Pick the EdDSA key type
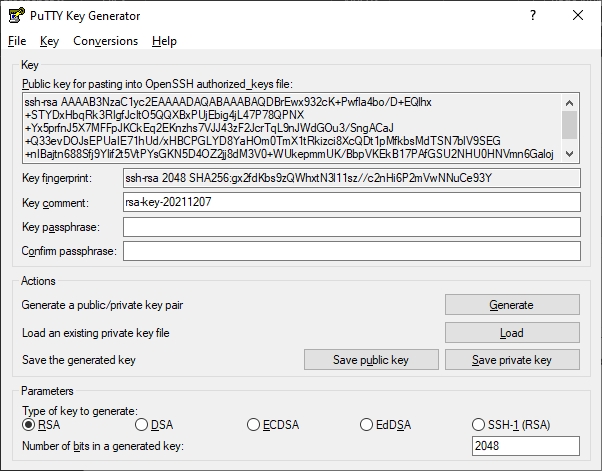This screenshot has width=602, height=471. pos(367,425)
